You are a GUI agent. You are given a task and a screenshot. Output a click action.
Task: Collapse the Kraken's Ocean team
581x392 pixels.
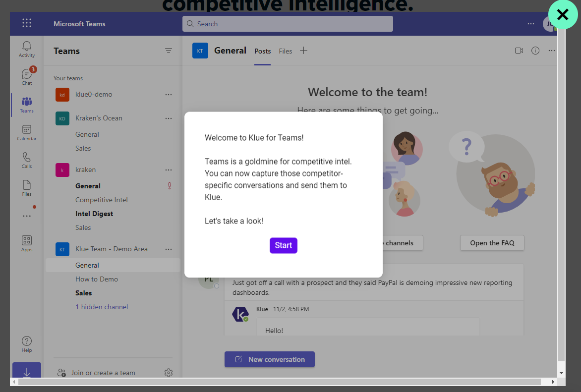(99, 118)
